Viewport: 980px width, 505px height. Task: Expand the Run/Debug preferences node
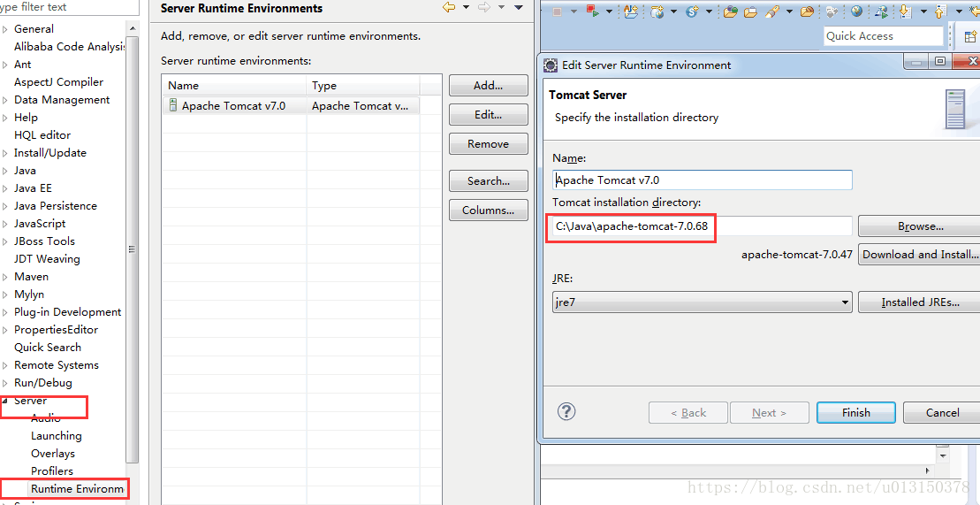(5, 383)
